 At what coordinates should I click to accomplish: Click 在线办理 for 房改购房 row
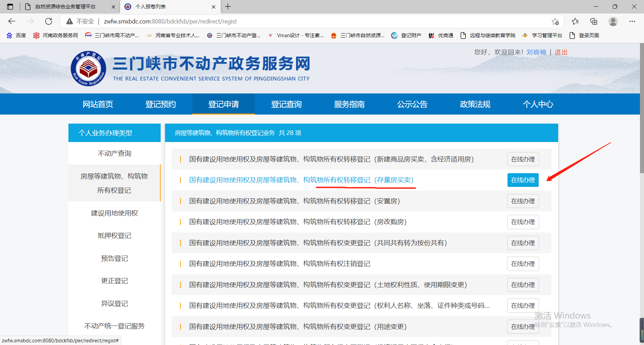(523, 222)
